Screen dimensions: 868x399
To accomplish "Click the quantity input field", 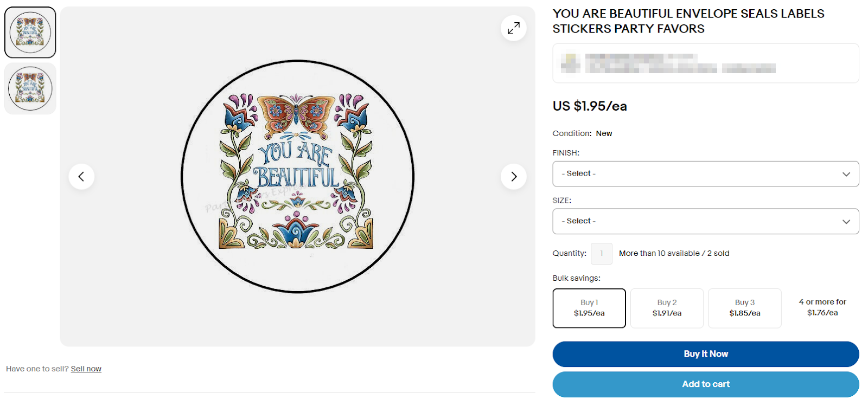I will pyautogui.click(x=601, y=253).
